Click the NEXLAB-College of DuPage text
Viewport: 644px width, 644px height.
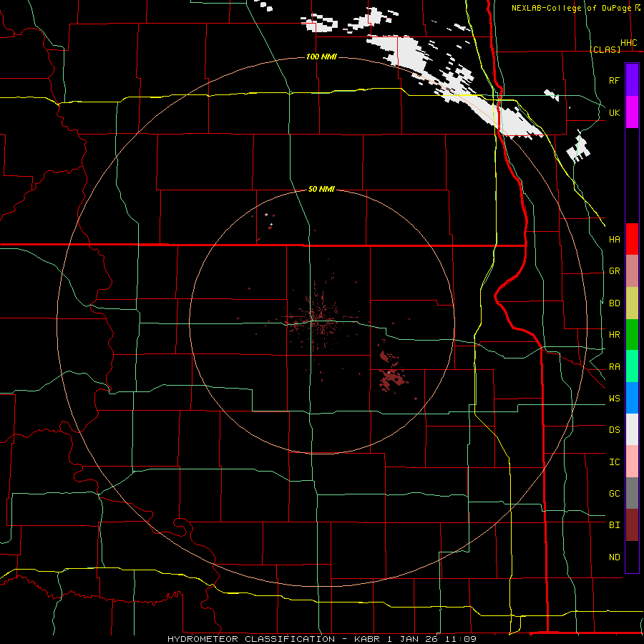(571, 8)
